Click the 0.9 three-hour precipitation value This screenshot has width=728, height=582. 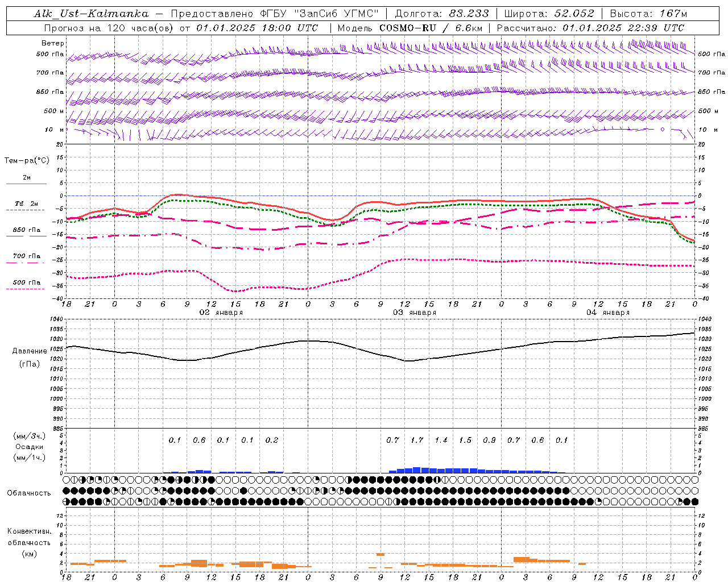point(489,440)
